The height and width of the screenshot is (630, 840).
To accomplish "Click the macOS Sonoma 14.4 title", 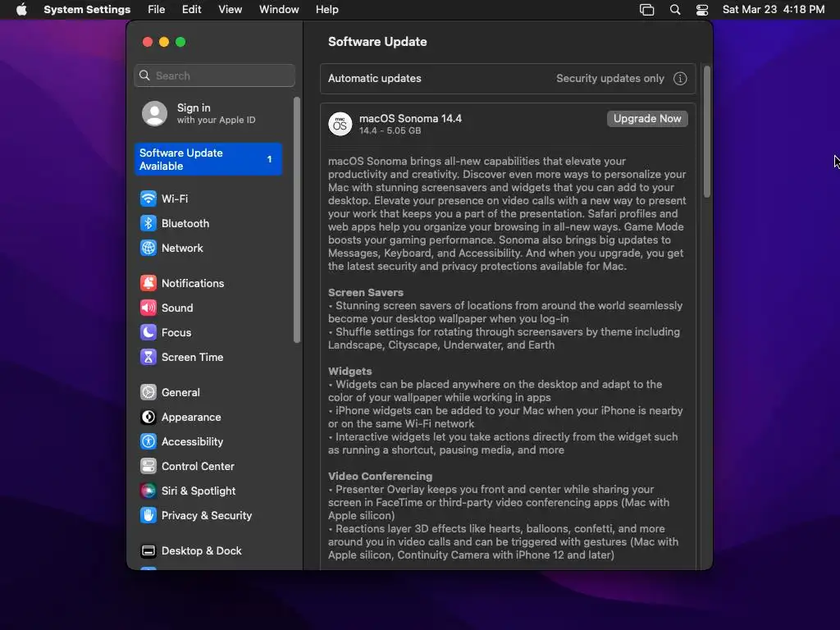I will (410, 118).
